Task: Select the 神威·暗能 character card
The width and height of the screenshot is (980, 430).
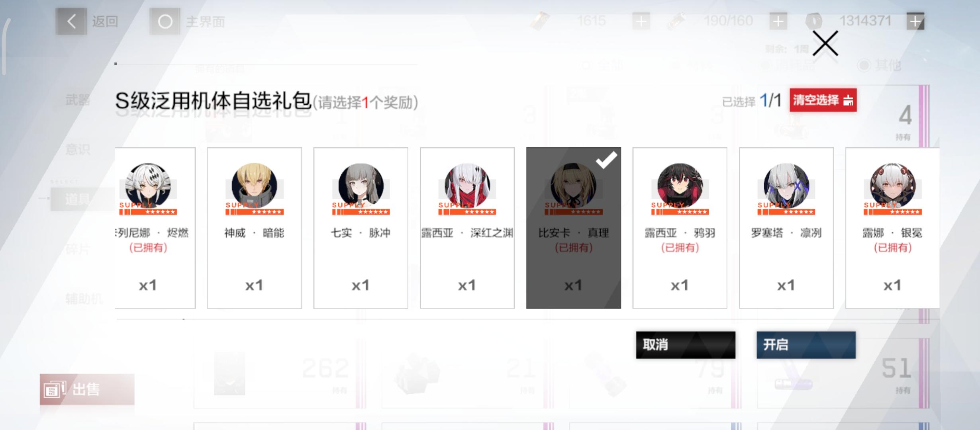Action: pos(254,228)
